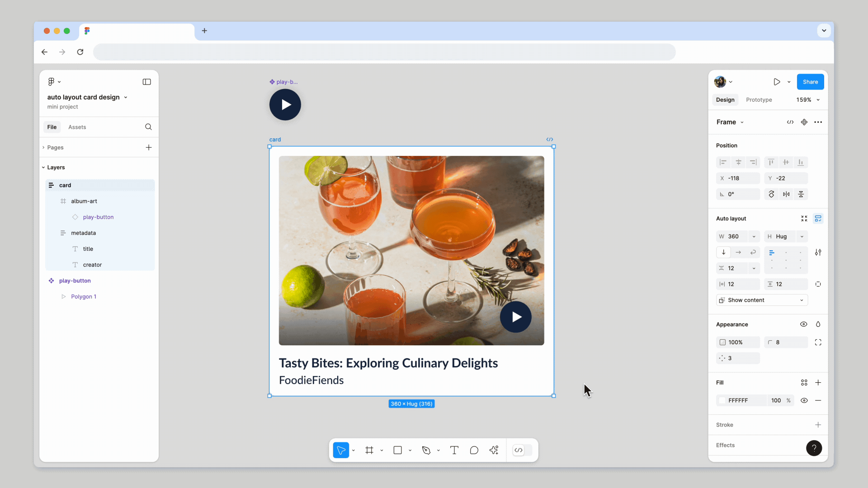Expand the Pages section

[55, 147]
